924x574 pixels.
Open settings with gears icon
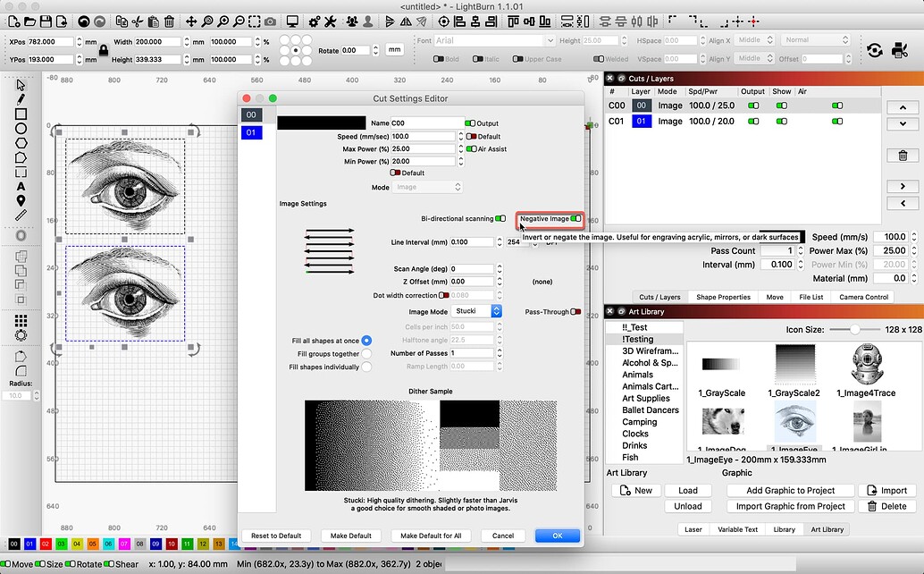pyautogui.click(x=314, y=21)
